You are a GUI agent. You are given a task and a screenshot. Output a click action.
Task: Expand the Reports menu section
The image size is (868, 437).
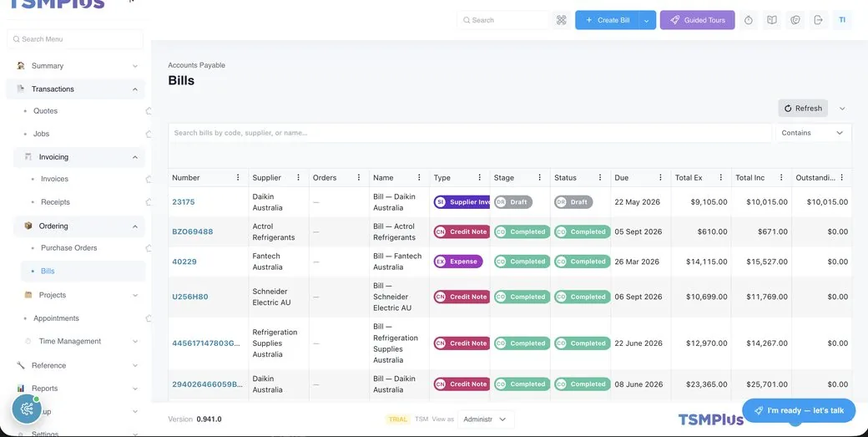coord(135,389)
